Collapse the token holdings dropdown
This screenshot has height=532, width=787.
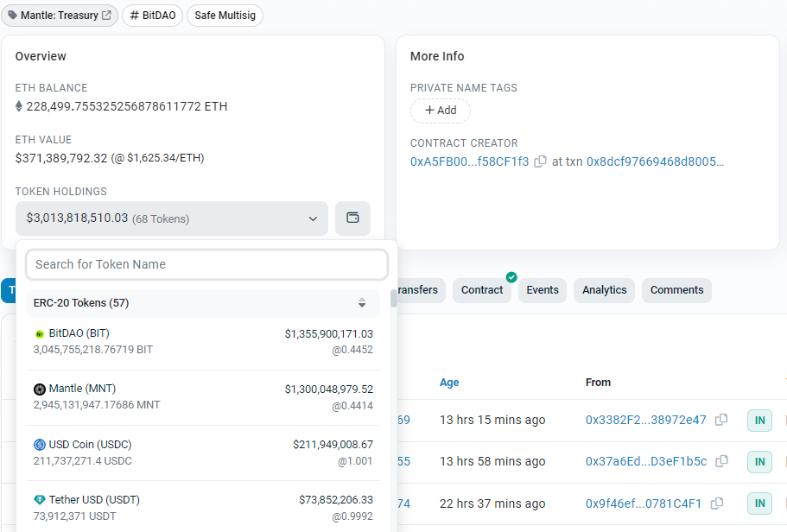[313, 218]
